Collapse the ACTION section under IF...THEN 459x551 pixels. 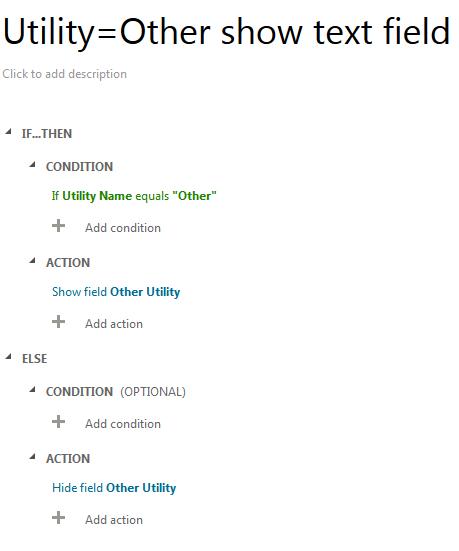click(x=33, y=261)
